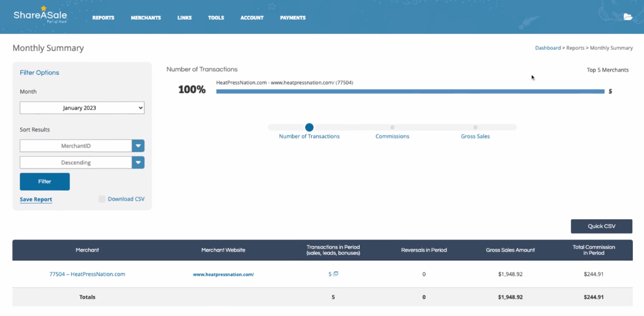The width and height of the screenshot is (644, 316).
Task: Open www.heatpressnation.com/ website link
Action: [x=223, y=274]
